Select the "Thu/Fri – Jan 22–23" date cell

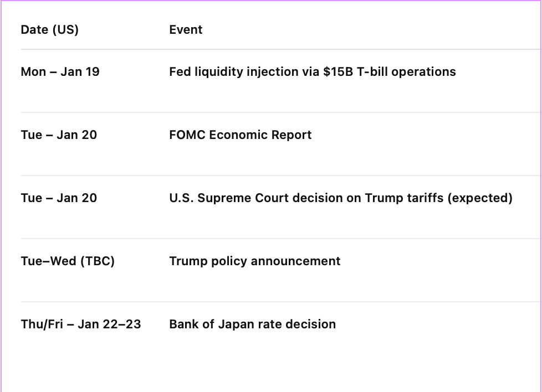pos(81,324)
